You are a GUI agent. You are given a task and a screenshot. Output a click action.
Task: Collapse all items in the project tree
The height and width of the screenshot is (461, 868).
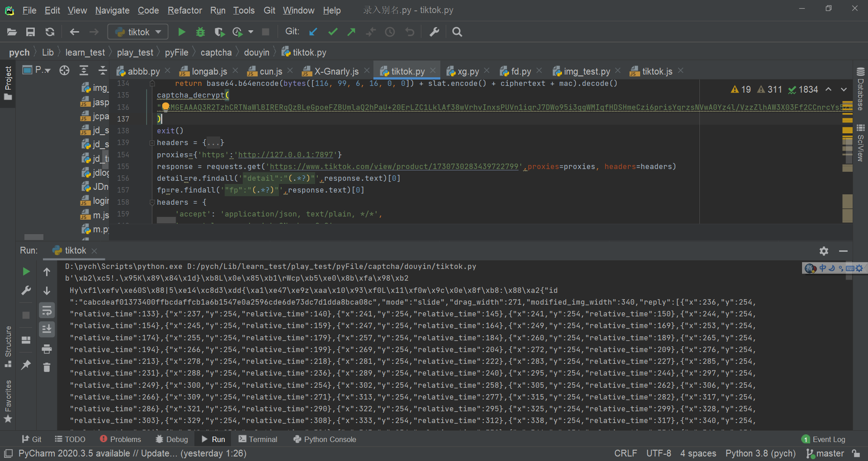tap(103, 70)
